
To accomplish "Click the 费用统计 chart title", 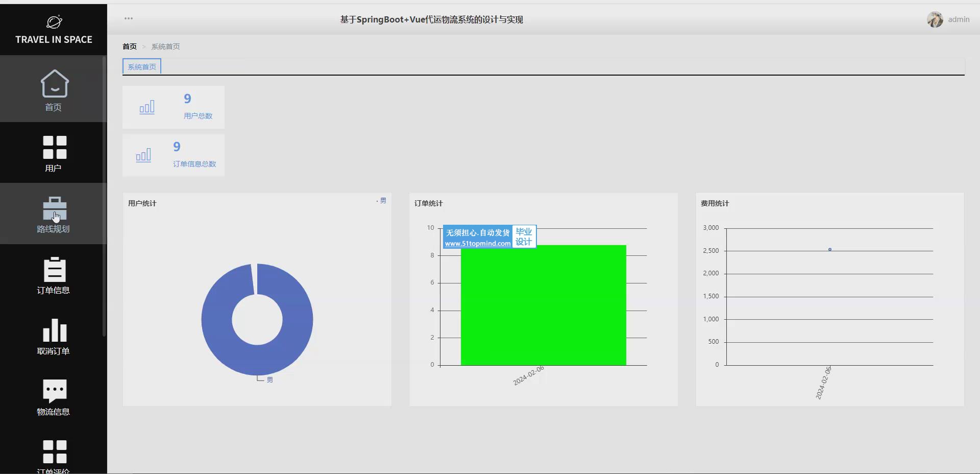I will coord(715,203).
